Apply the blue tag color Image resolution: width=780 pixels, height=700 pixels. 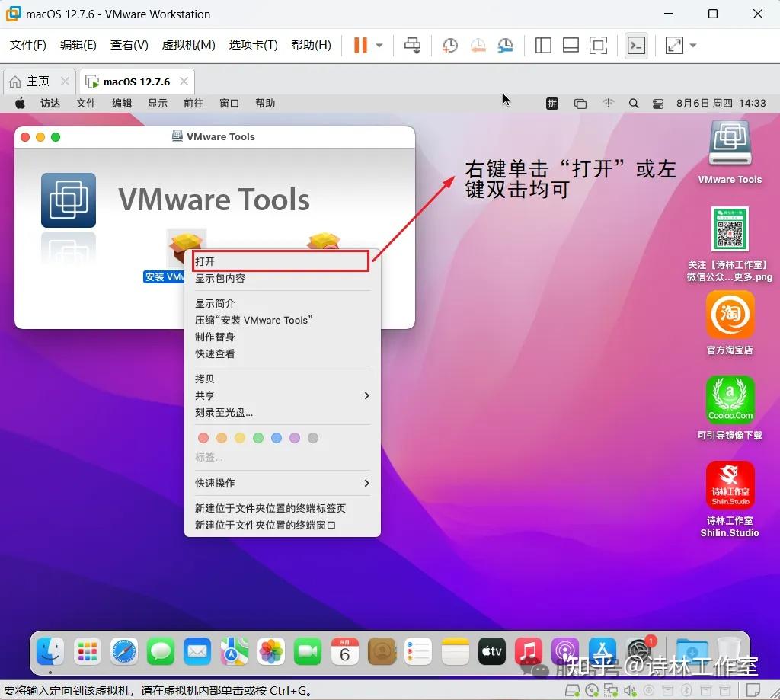tap(277, 438)
